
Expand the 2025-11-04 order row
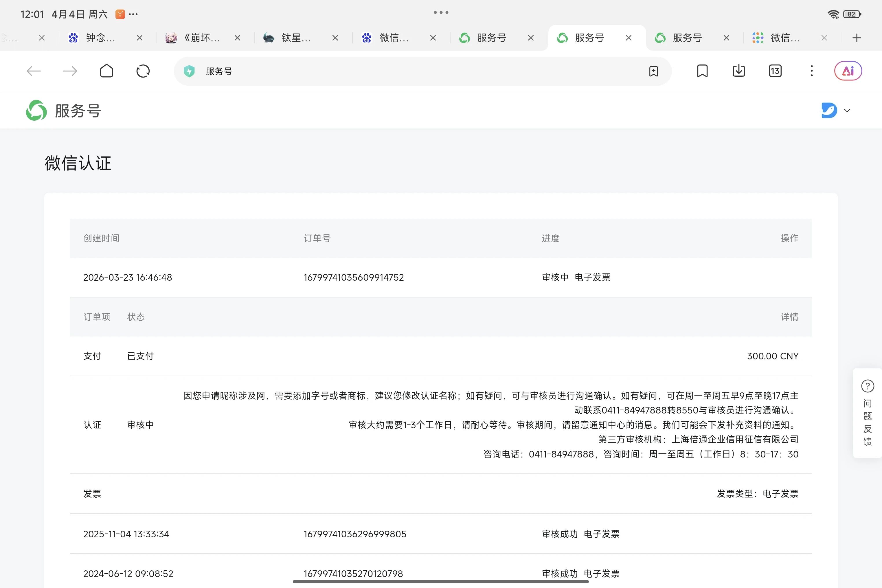pyautogui.click(x=126, y=534)
